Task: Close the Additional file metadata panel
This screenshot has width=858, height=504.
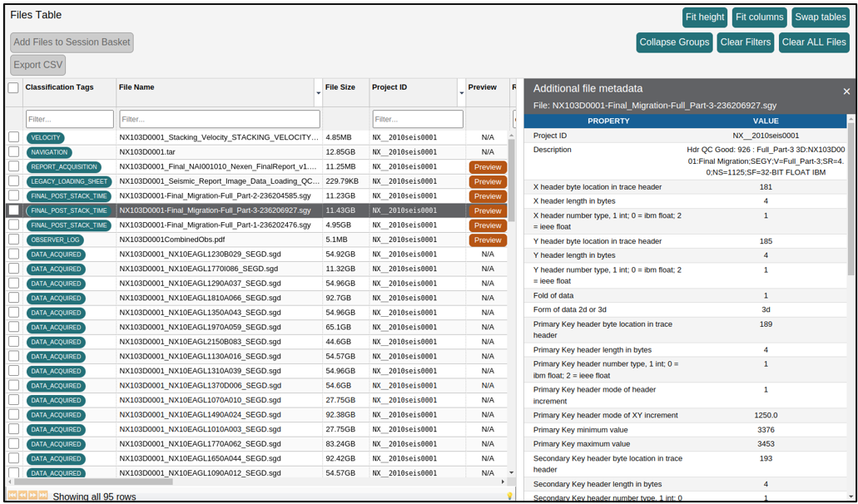Action: pyautogui.click(x=846, y=91)
